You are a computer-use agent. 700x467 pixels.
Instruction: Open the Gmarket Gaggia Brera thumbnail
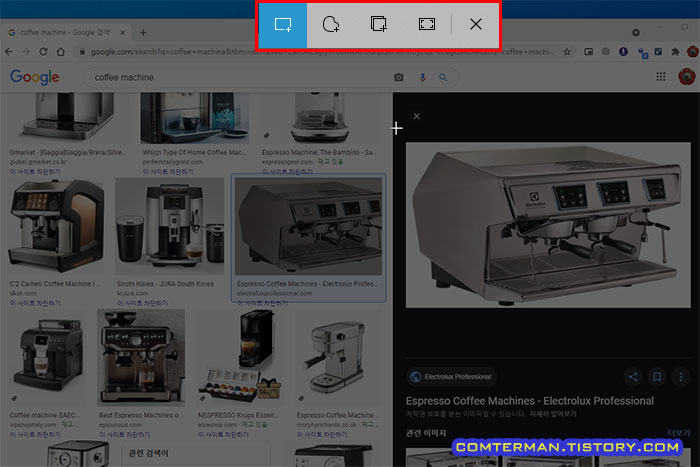68,118
